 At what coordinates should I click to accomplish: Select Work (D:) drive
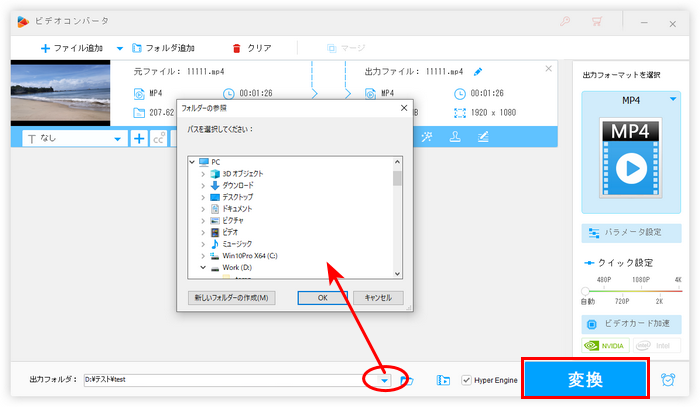[237, 267]
